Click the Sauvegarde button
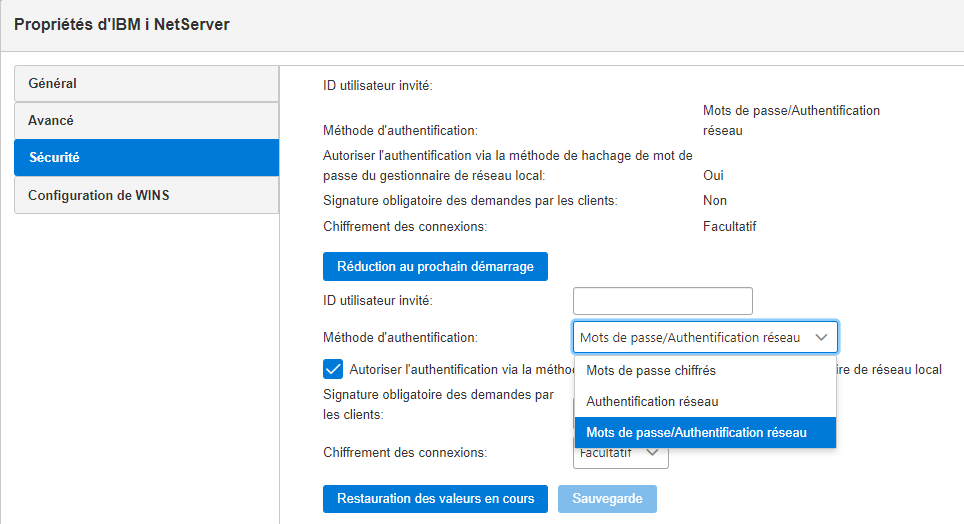Image resolution: width=964 pixels, height=524 pixels. [607, 499]
